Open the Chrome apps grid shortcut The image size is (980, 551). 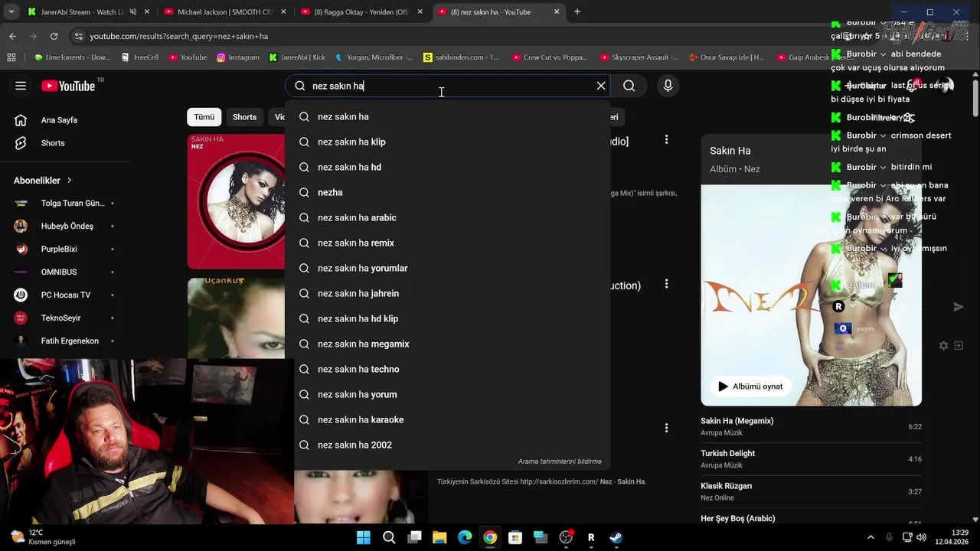click(11, 57)
